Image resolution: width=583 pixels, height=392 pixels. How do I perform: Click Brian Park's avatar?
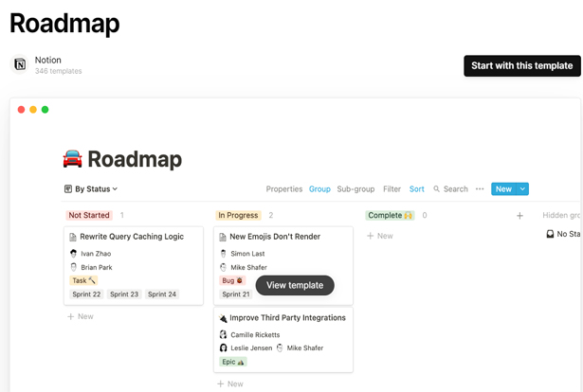(x=73, y=267)
